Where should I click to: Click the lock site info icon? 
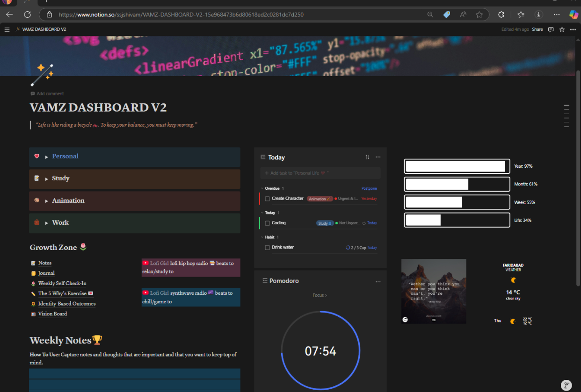click(x=49, y=14)
